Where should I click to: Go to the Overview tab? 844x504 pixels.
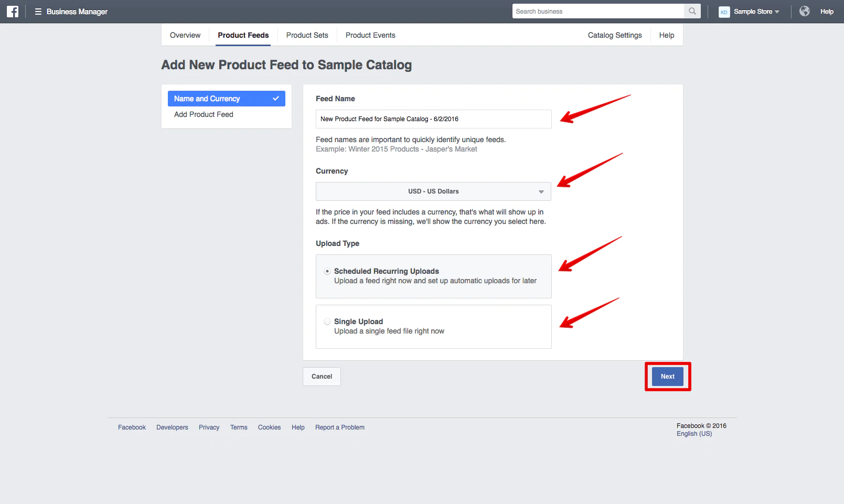[185, 35]
